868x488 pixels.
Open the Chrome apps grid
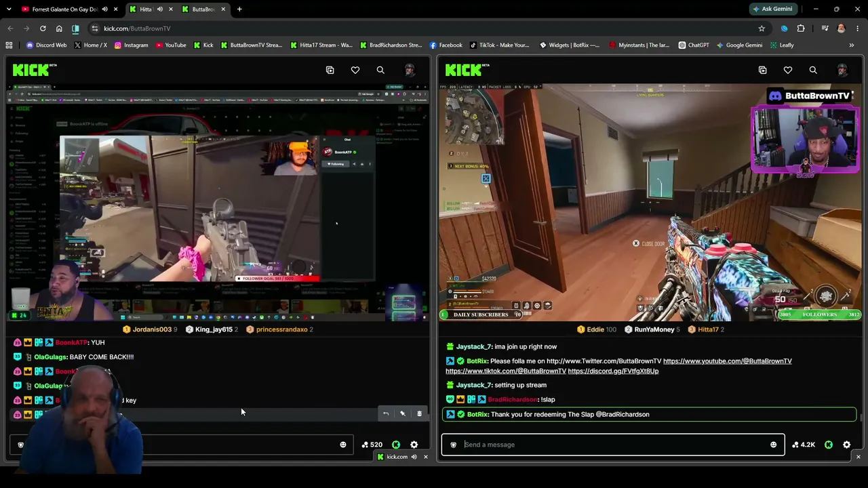click(9, 45)
